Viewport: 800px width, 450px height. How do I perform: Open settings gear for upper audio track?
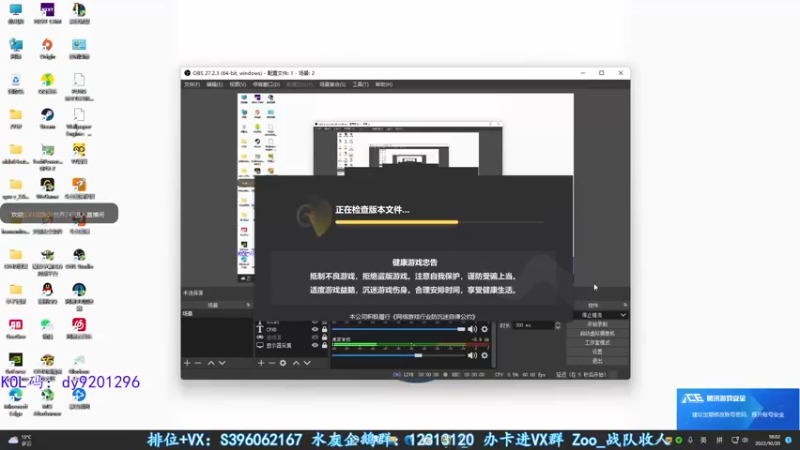(x=485, y=329)
